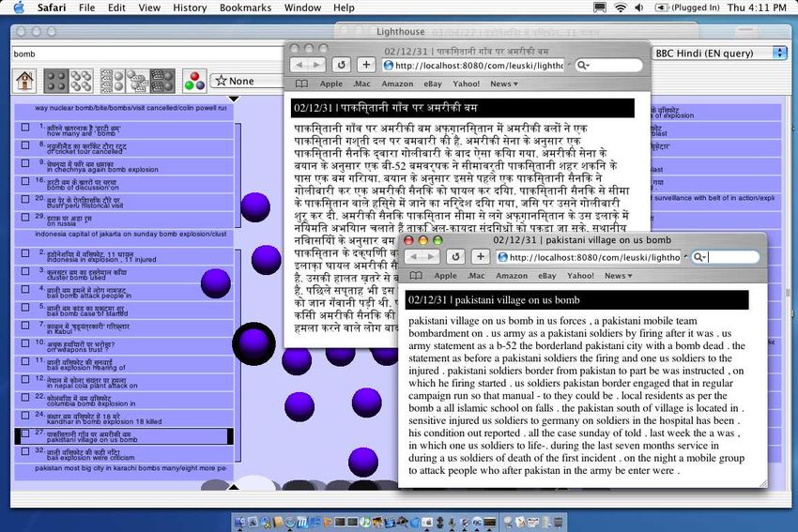Click Apple bookmark in Hindi Safari window
The image size is (798, 532).
[330, 84]
